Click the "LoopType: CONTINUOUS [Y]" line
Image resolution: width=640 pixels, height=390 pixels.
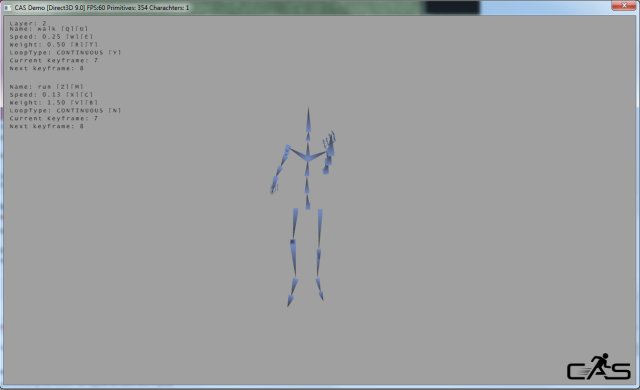[x=65, y=53]
